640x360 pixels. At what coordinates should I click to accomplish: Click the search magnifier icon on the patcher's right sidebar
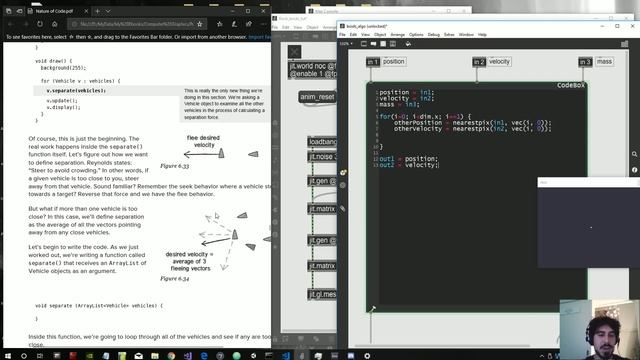tap(634, 154)
